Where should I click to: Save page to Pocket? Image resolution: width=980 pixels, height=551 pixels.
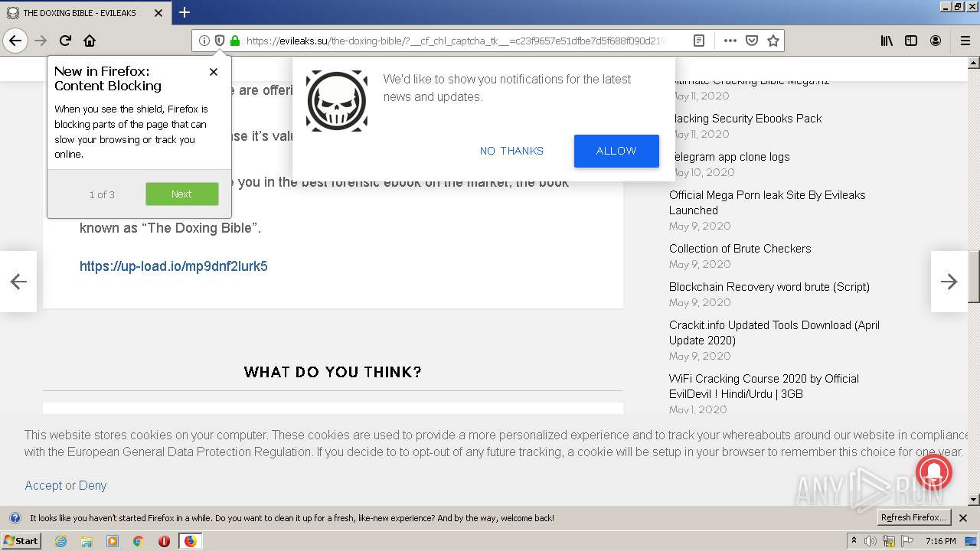coord(752,41)
